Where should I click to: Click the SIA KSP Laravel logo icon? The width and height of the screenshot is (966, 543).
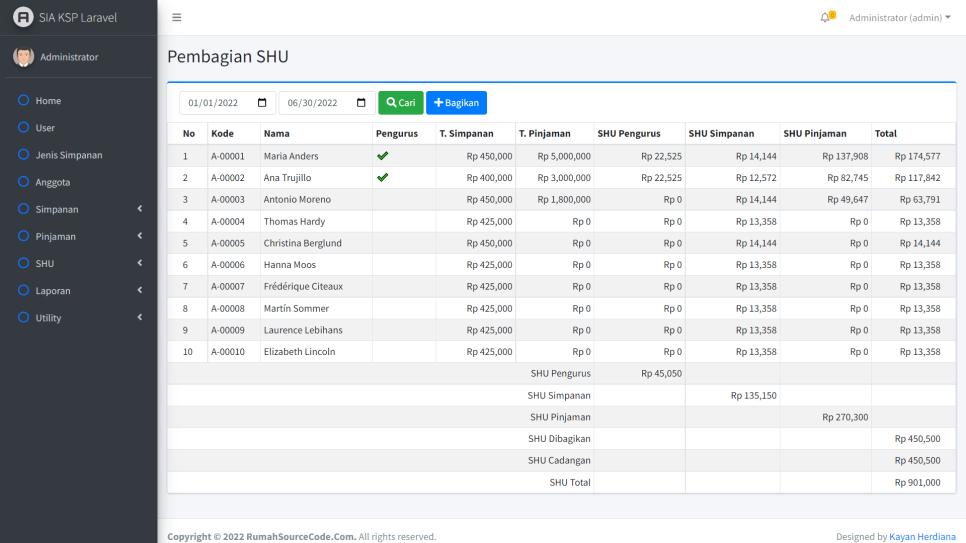tap(23, 17)
